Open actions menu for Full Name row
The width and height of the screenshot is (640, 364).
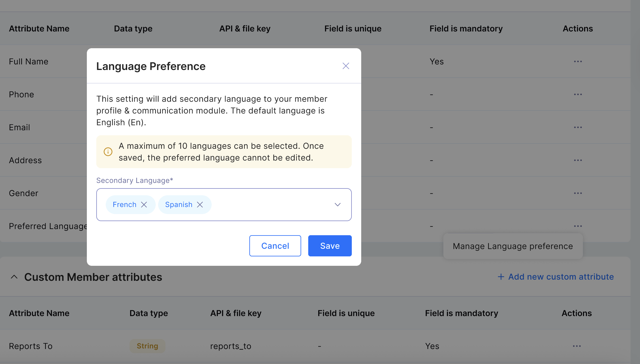click(578, 61)
